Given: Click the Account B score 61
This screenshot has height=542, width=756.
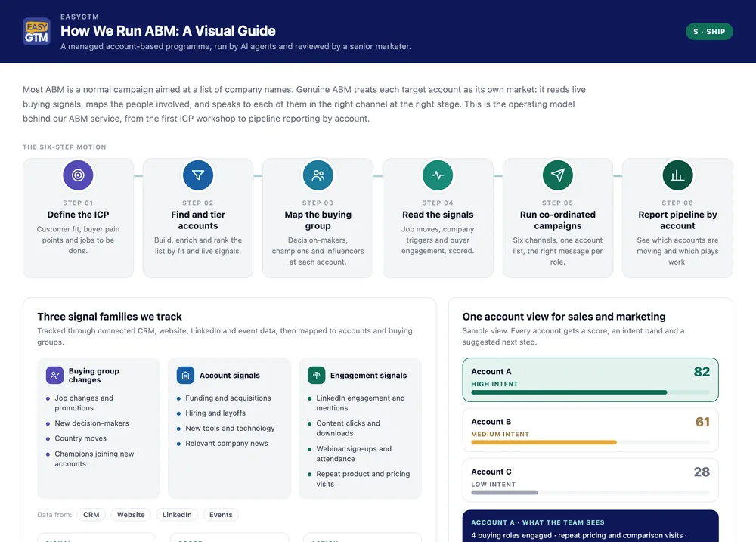Looking at the screenshot, I should point(702,422).
